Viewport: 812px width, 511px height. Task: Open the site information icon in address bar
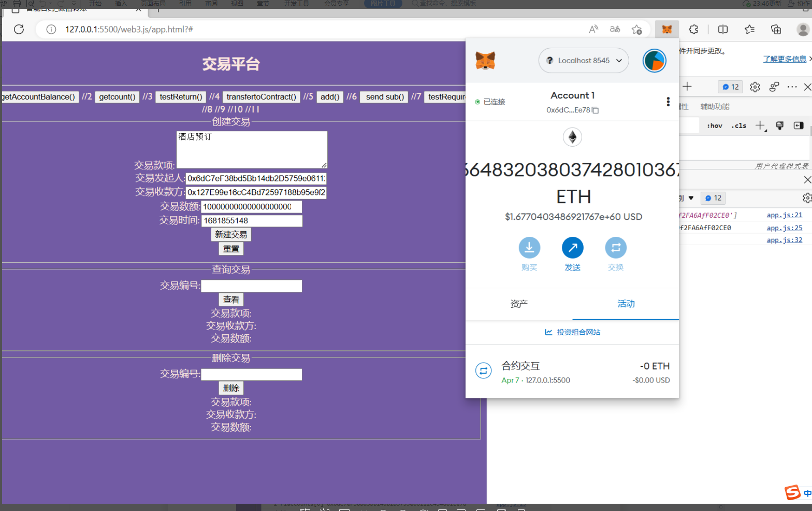click(51, 29)
